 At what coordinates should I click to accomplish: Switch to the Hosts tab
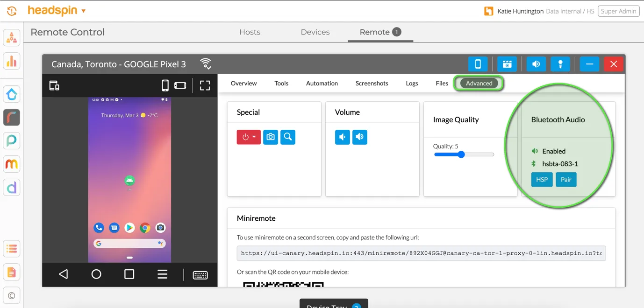250,32
